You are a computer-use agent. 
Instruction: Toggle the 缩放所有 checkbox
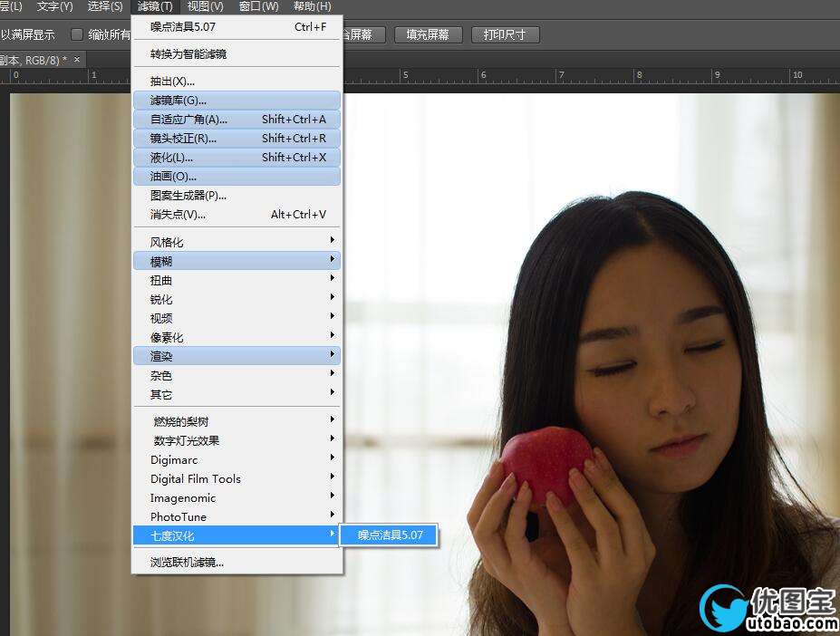(77, 34)
